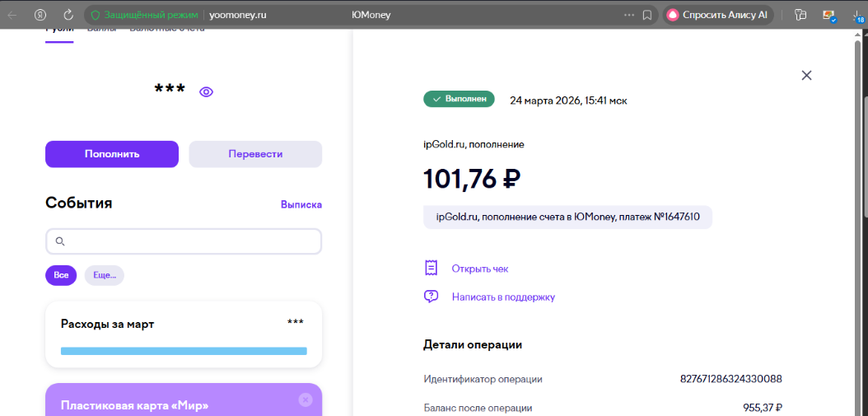Dismiss the Пластиковая карта «Мир» banner

[306, 400]
